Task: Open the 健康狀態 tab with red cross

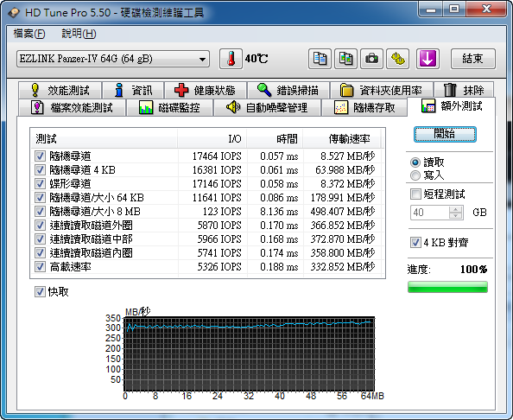Action: point(206,90)
